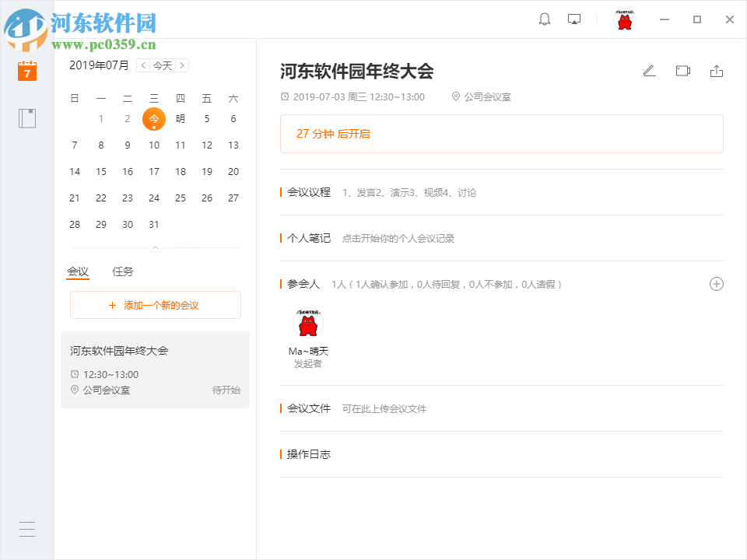Viewport: 747px width, 560px height.
Task: Select the highlighted 今 date on the calendar
Action: coord(153,118)
